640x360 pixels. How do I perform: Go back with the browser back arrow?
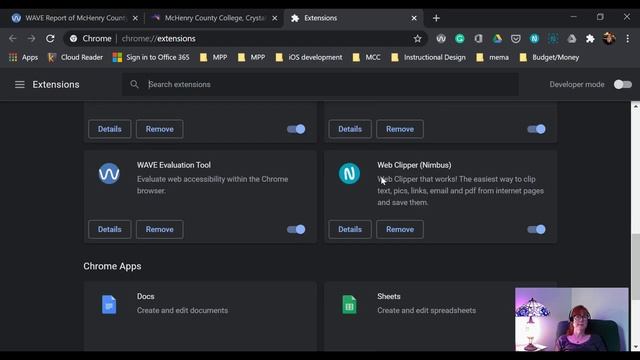tap(13, 38)
